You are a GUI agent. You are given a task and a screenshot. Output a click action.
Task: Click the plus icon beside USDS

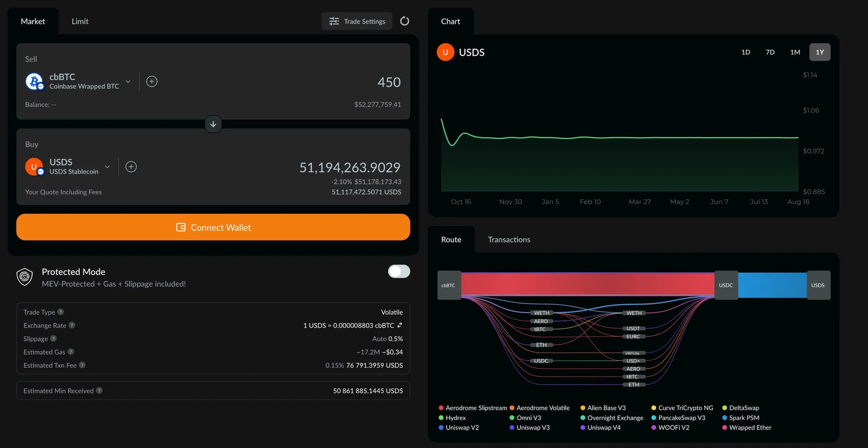[x=131, y=167]
